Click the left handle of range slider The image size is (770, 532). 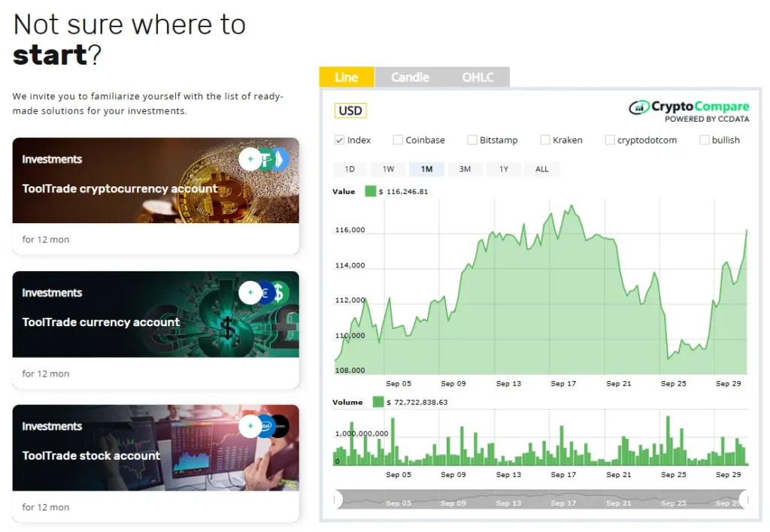(x=338, y=499)
